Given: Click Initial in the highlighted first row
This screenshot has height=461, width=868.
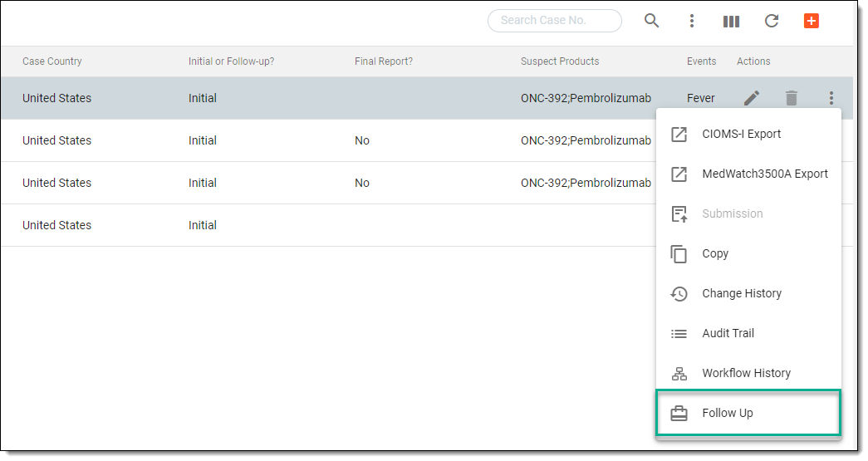Looking at the screenshot, I should 203,98.
